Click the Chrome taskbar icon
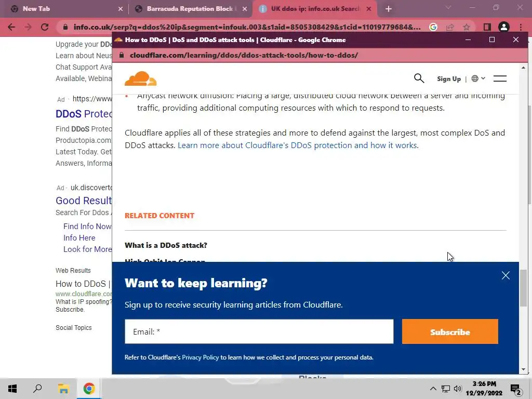Image resolution: width=532 pixels, height=399 pixels. [89, 389]
